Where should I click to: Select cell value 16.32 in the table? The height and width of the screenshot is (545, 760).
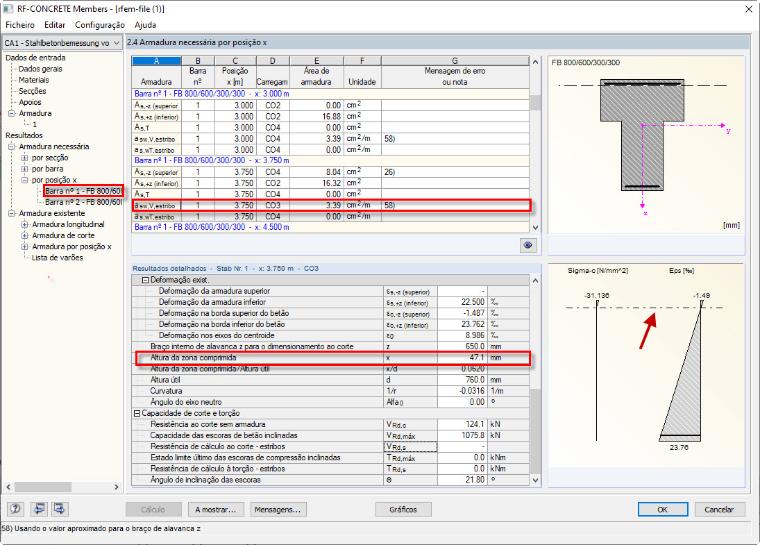click(316, 183)
